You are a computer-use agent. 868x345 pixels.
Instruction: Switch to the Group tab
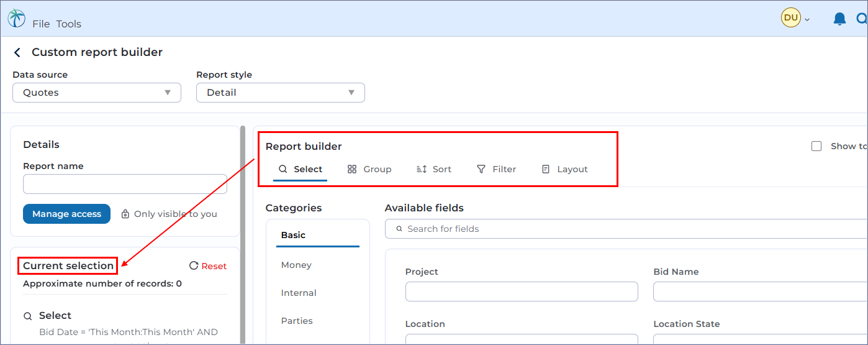tap(369, 169)
